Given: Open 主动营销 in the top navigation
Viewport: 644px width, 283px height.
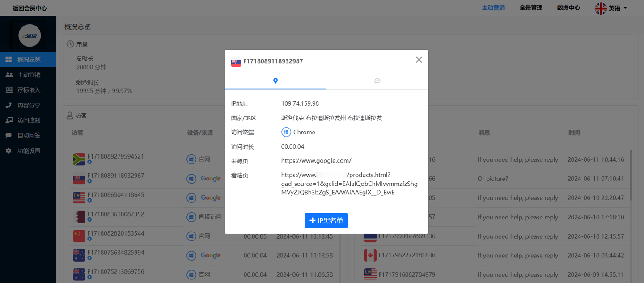Looking at the screenshot, I should [x=493, y=8].
